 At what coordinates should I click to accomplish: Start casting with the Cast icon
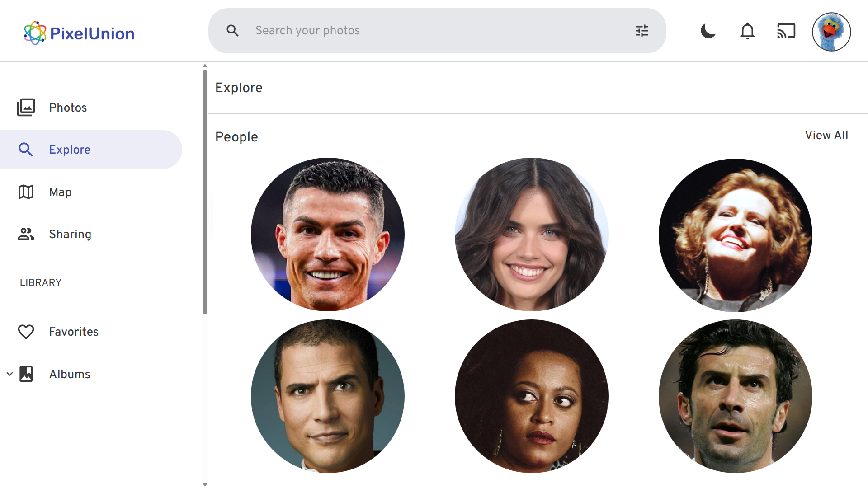pos(786,31)
